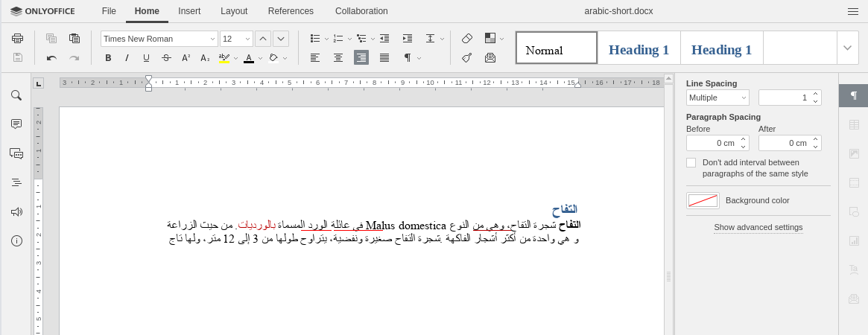
Task: Redo the last undone action
Action: point(75,57)
